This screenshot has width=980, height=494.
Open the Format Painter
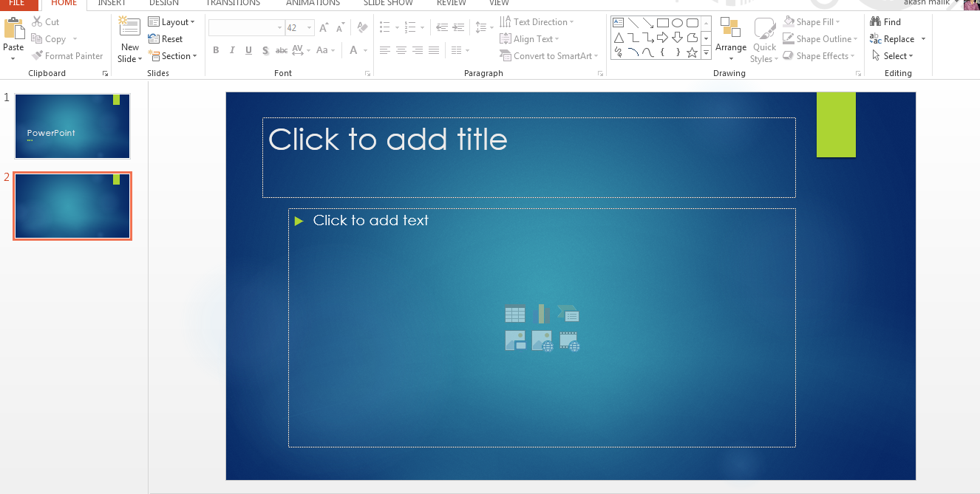point(67,55)
